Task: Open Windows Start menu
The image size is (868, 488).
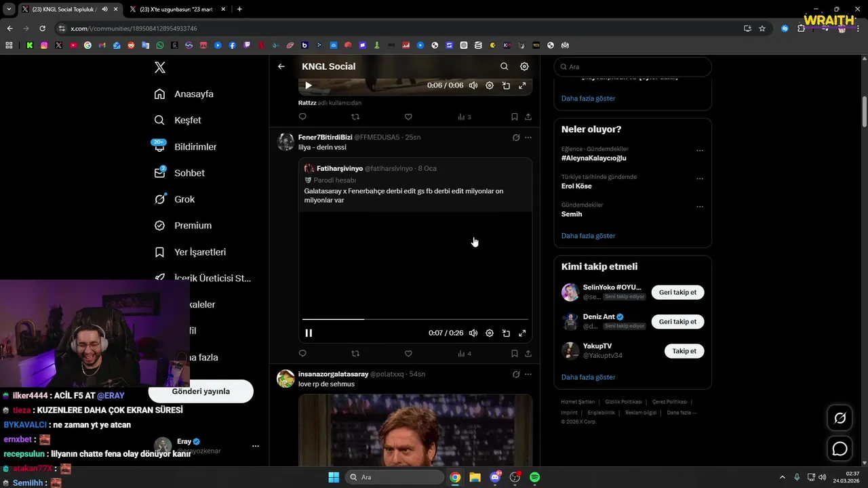Action: click(334, 477)
